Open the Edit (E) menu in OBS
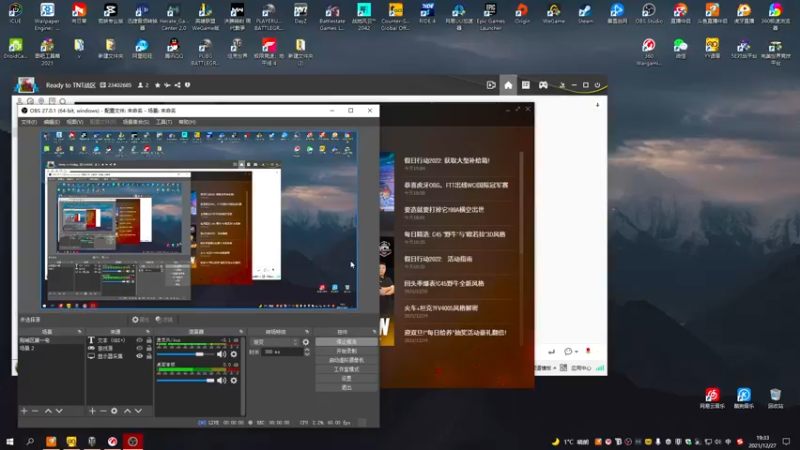Image resolution: width=800 pixels, height=450 pixels. point(52,122)
